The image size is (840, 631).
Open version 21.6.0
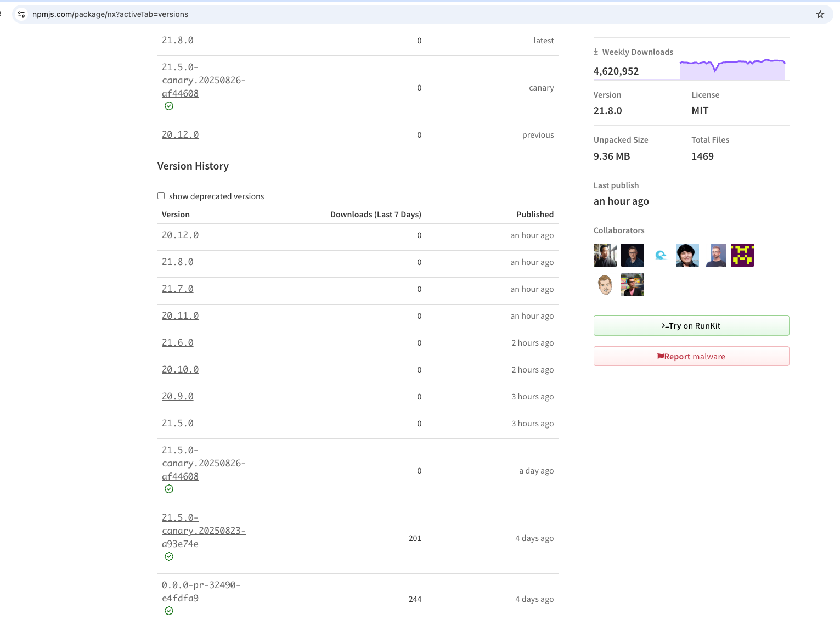coord(177,342)
